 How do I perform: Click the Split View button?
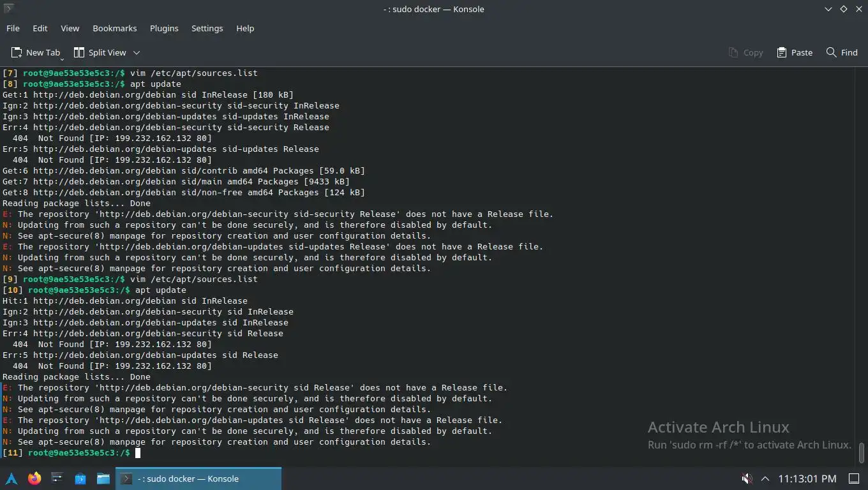(100, 52)
